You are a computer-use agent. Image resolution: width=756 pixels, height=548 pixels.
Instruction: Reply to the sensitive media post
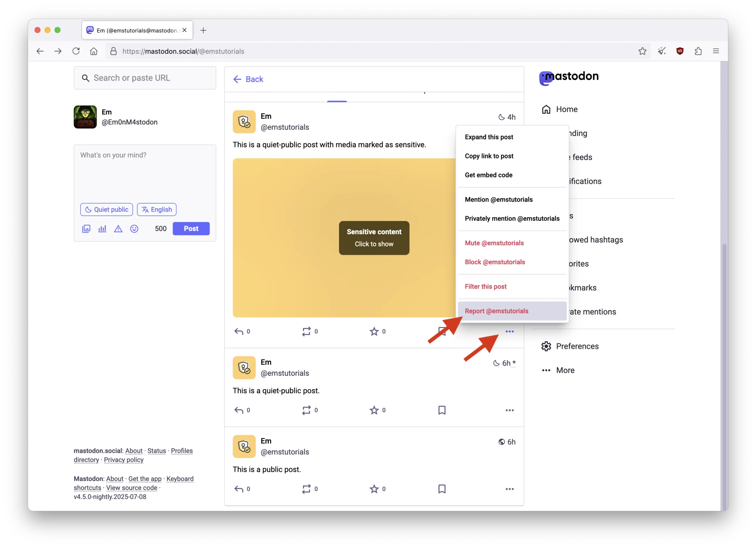pos(239,331)
